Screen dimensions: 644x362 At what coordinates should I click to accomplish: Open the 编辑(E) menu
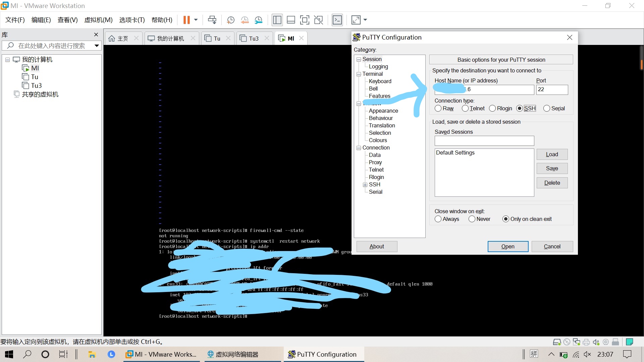41,20
